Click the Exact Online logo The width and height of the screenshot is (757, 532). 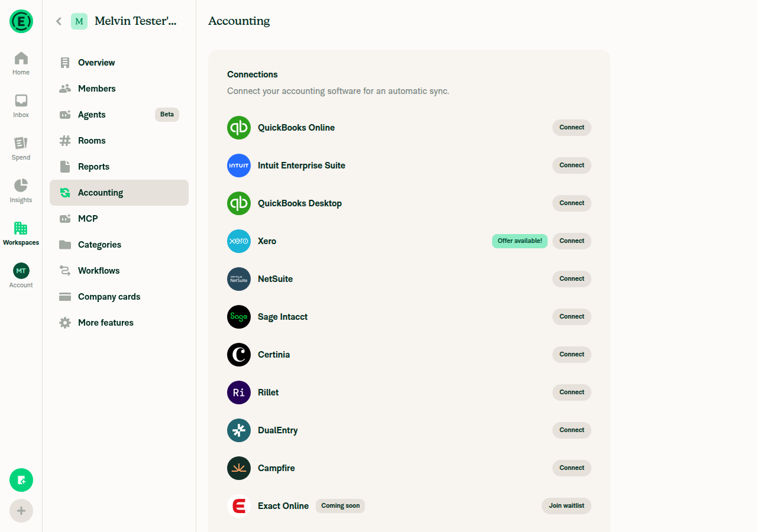click(x=239, y=506)
